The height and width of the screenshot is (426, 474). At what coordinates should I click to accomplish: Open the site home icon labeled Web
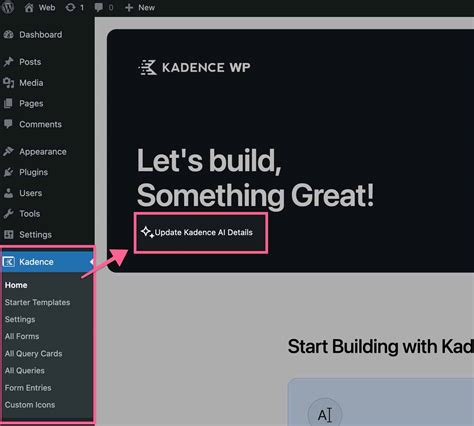[x=29, y=7]
